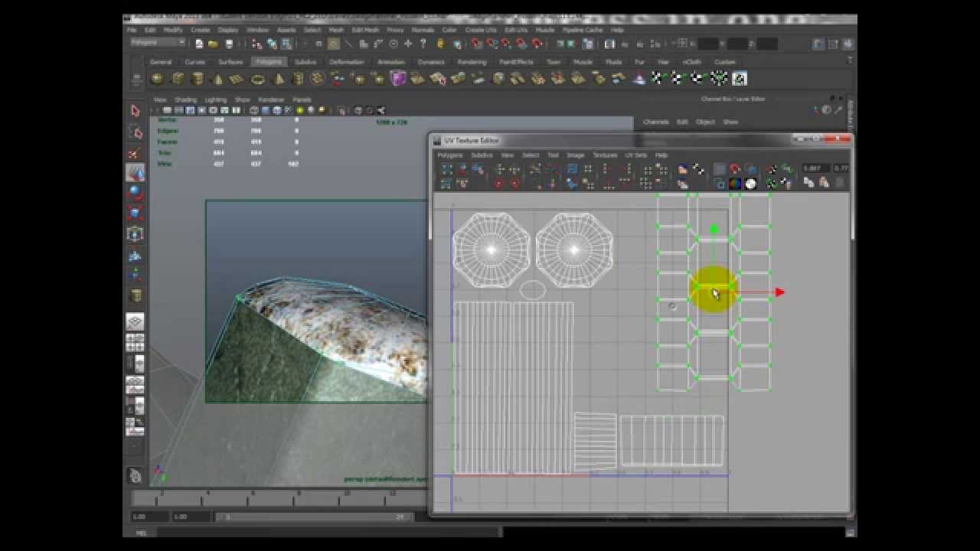980x551 pixels.
Task: Pick the Rotate tool in the toolbox
Action: 135,192
